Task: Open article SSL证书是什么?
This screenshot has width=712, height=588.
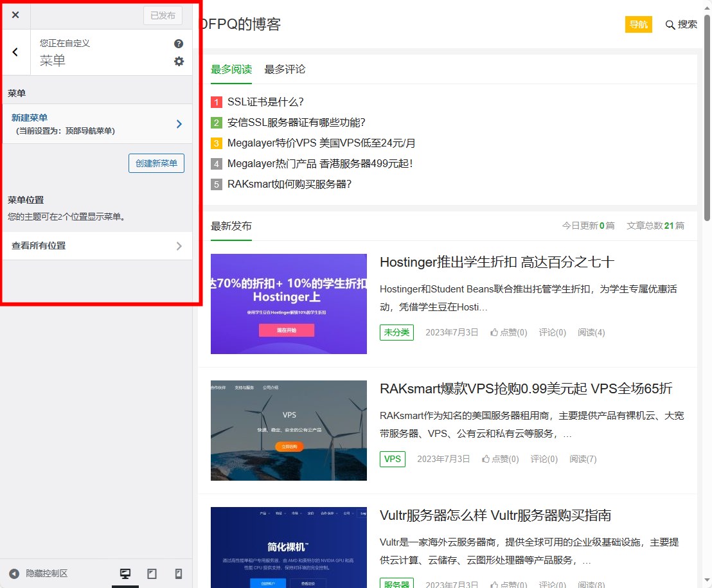Action: point(265,102)
